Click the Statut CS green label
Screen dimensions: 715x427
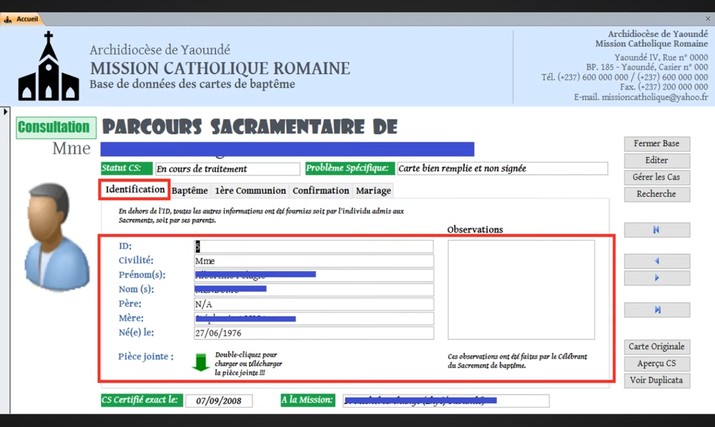(127, 168)
